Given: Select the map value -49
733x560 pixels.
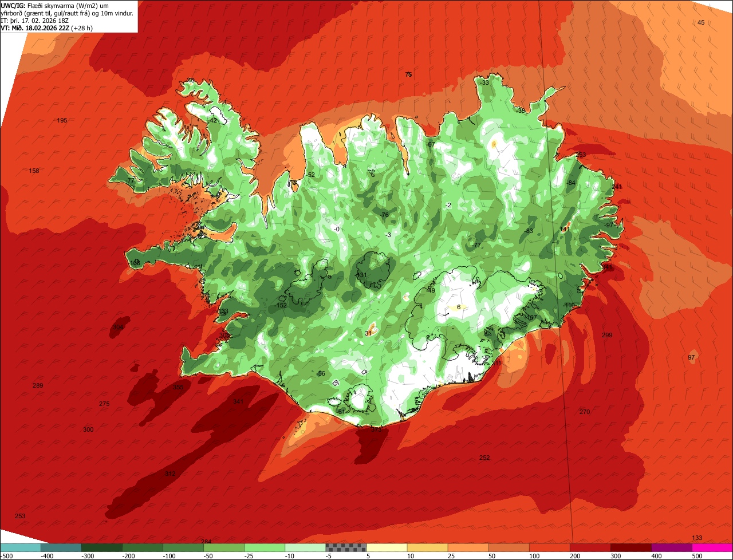Looking at the screenshot, I should pyautogui.click(x=431, y=290).
